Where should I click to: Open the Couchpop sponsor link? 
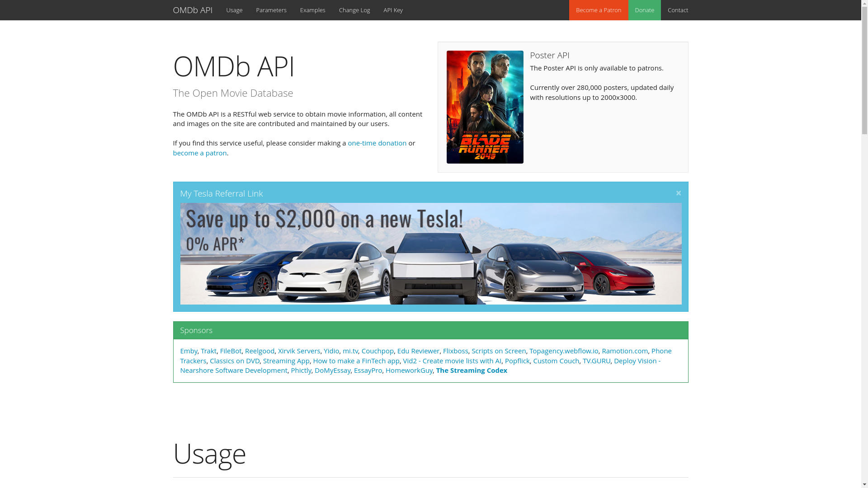(x=377, y=351)
